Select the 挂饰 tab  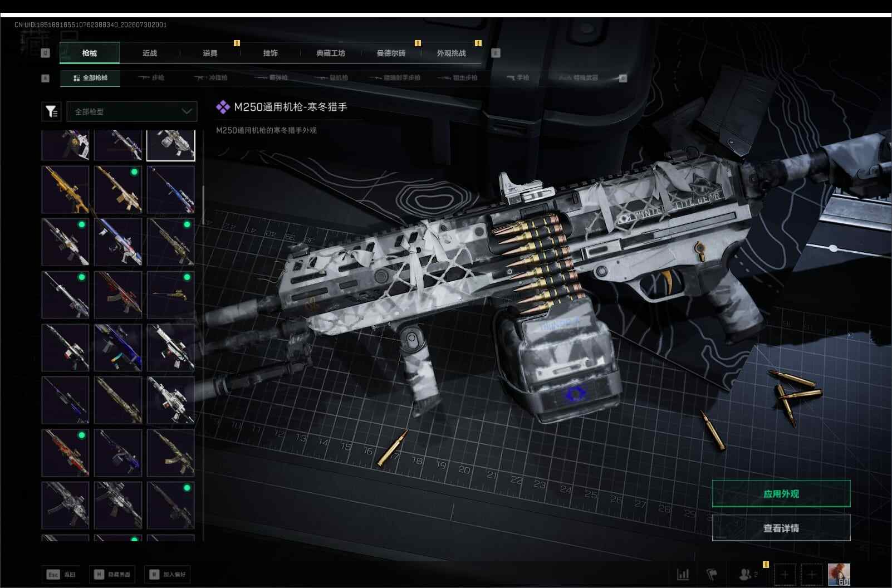[271, 53]
